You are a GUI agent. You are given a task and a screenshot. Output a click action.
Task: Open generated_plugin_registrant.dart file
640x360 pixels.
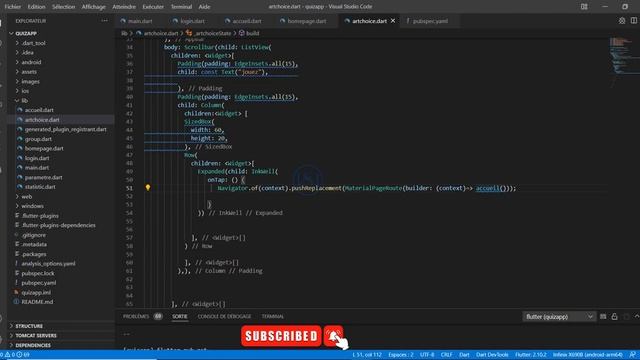pos(65,129)
